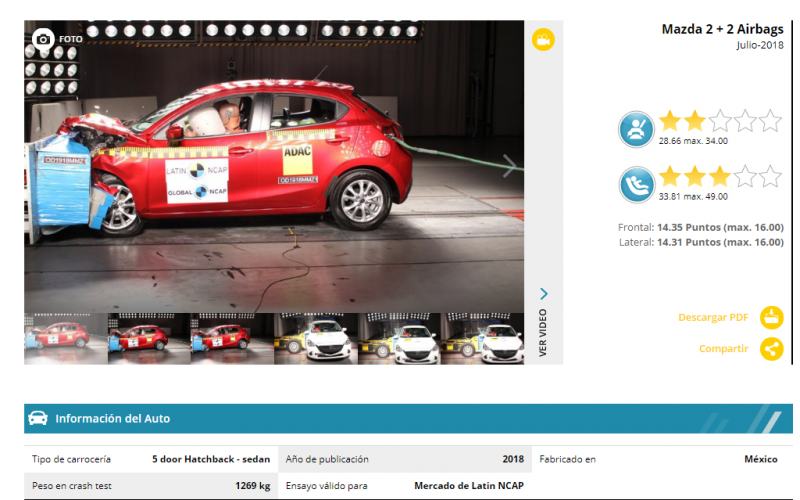Click the yellow PDF download icon
The height and width of the screenshot is (500, 800).
click(771, 318)
